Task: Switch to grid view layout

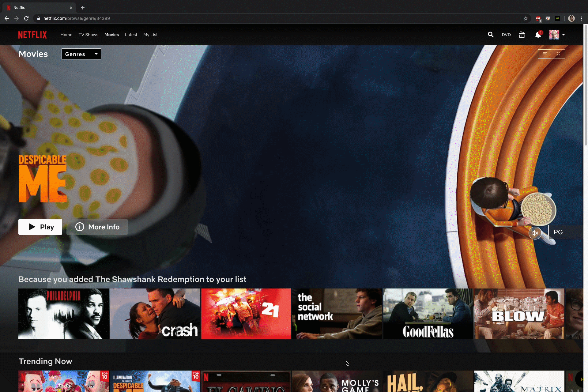Action: (x=558, y=54)
